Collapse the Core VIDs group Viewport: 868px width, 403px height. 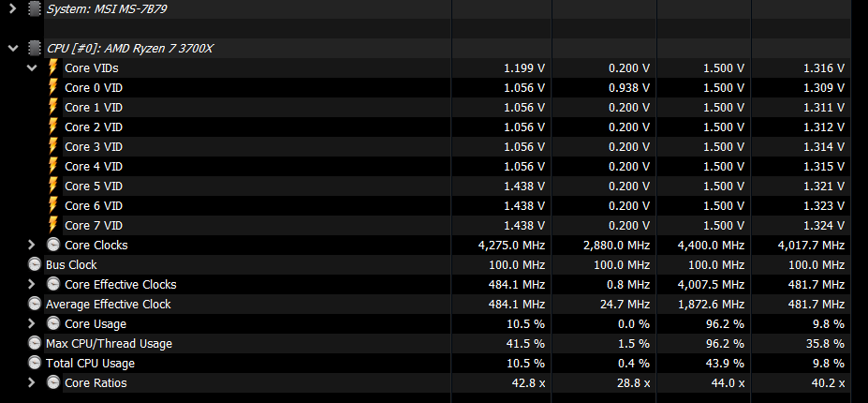pos(32,68)
